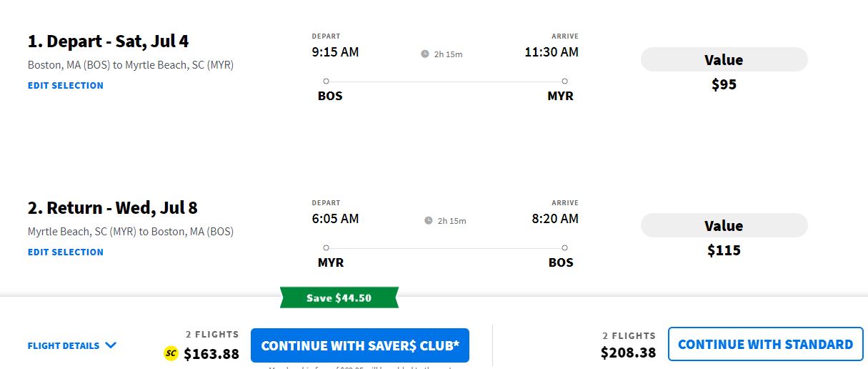
Task: Click the green Save $44.50 banner
Action: coord(339,297)
